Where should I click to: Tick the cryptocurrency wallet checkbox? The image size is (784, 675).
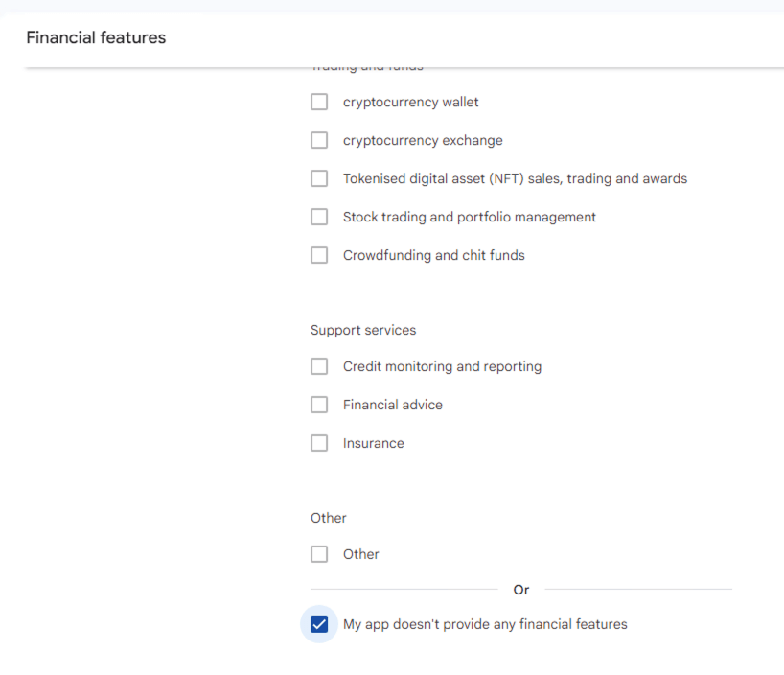pos(319,102)
